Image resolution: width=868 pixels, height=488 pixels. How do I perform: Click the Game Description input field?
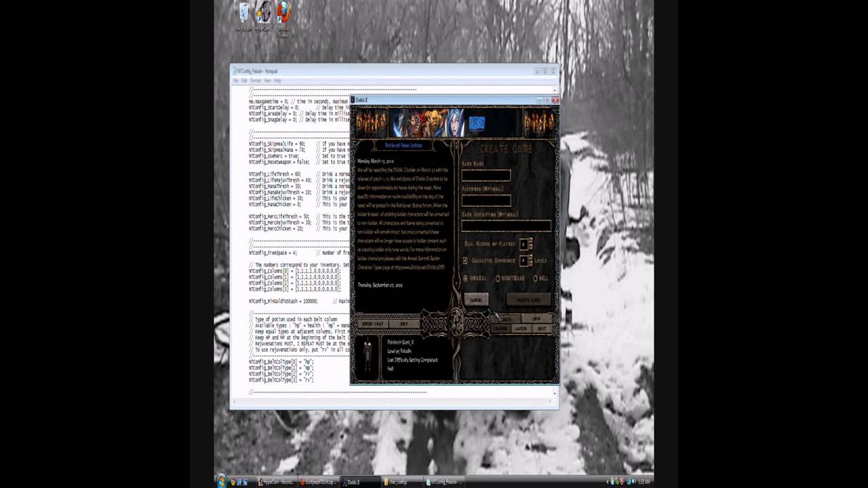pyautogui.click(x=506, y=226)
